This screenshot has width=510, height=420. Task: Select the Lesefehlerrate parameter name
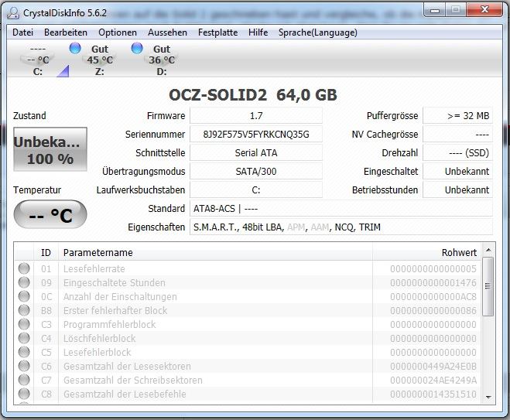[94, 269]
